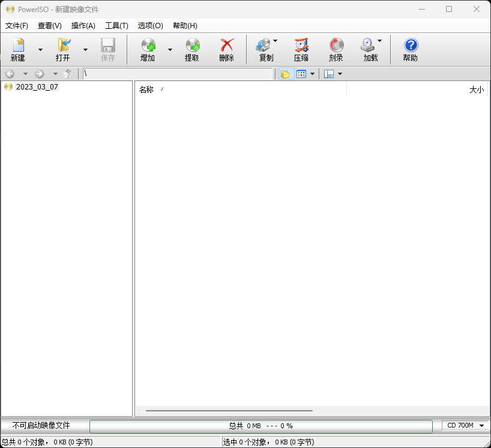Viewport: 491px width, 448px height.
Task: Click the 加载 (Mount) drive icon
Action: (367, 45)
